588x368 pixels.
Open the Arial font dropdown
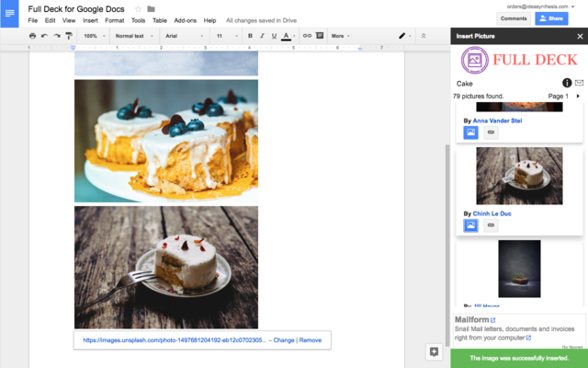[184, 36]
